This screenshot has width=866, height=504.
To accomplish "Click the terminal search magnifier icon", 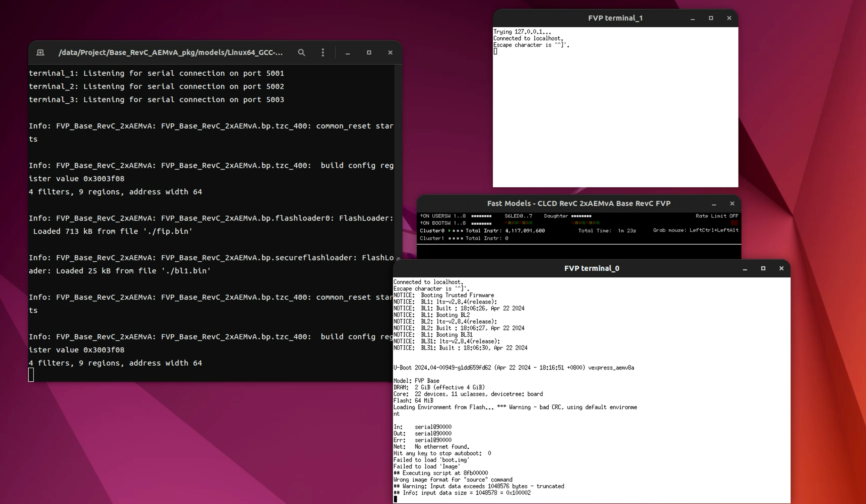I will pos(301,52).
